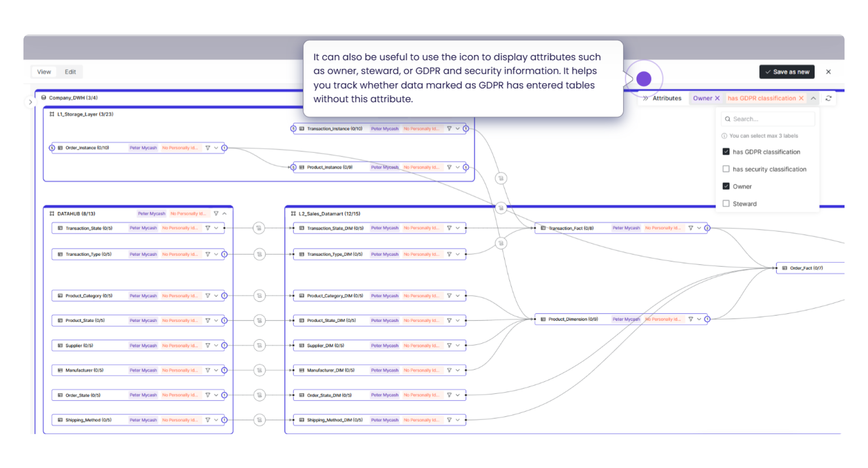Image resolution: width=868 pixels, height=468 pixels.
Task: Click the double-chevron icon before Attributes label
Action: 646,98
